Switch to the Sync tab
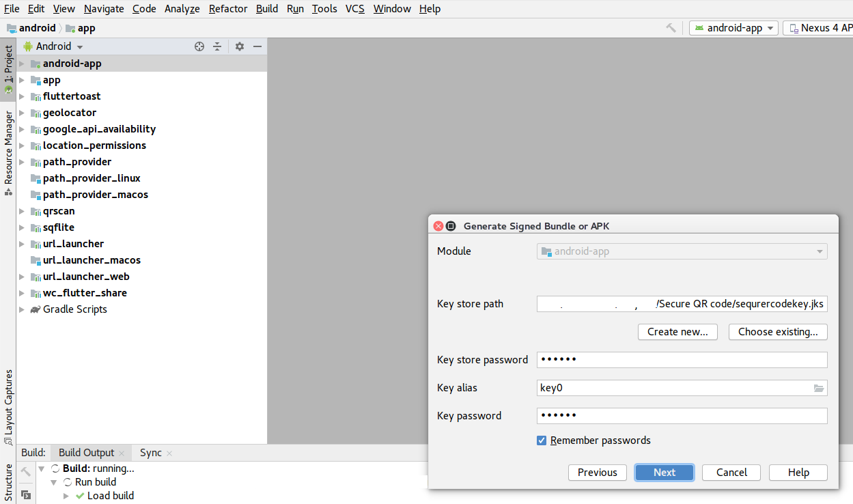This screenshot has height=504, width=853. (152, 452)
